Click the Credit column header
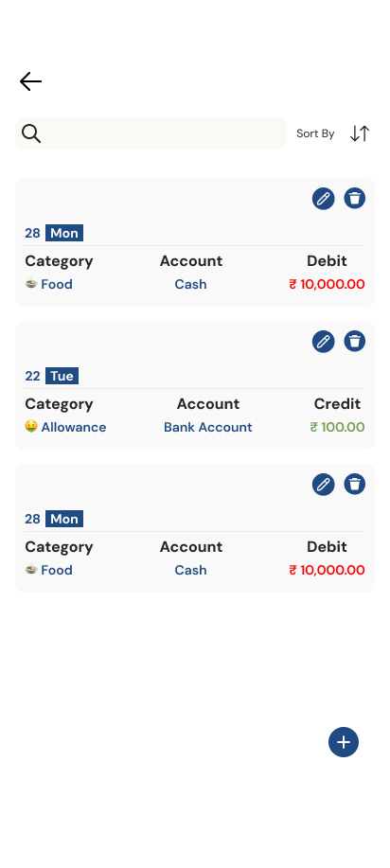390x868 pixels. pos(337,403)
